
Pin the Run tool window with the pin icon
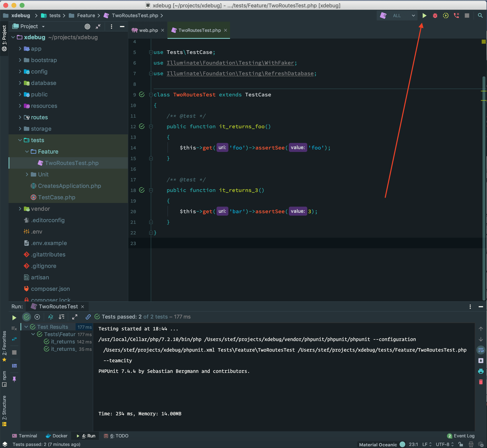pyautogui.click(x=14, y=379)
